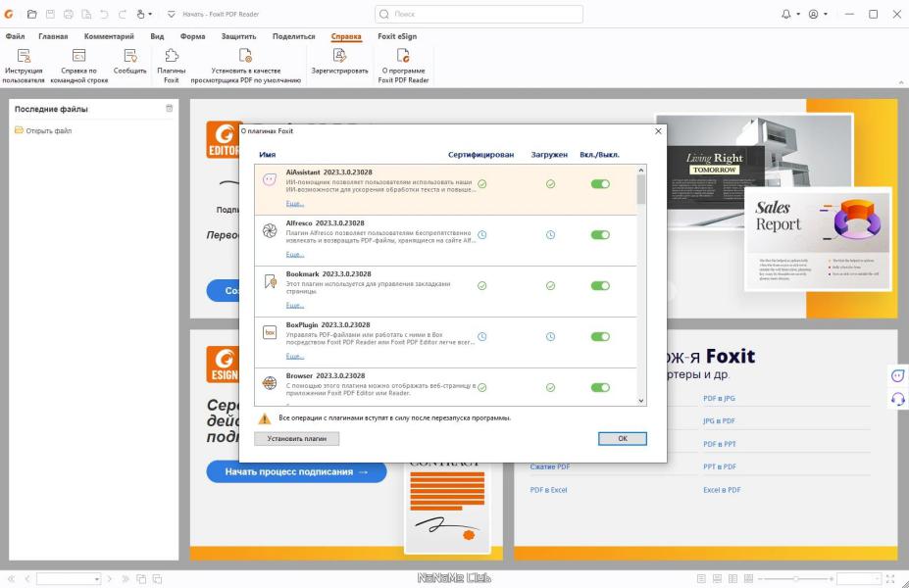Open the AI assistant icon on right edge
Screen dimensions: 909x588
[x=897, y=376]
